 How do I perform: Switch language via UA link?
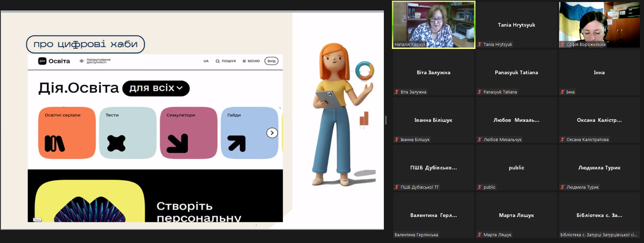pyautogui.click(x=206, y=61)
